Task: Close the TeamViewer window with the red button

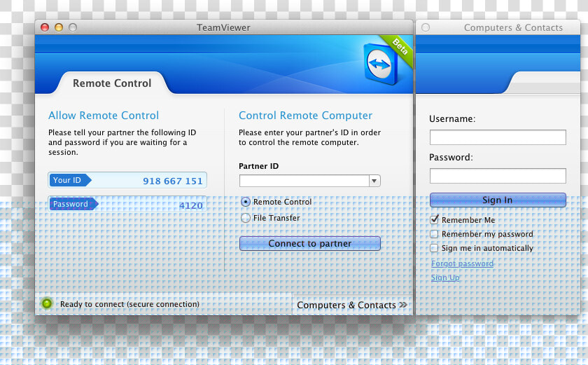Action: pos(45,27)
